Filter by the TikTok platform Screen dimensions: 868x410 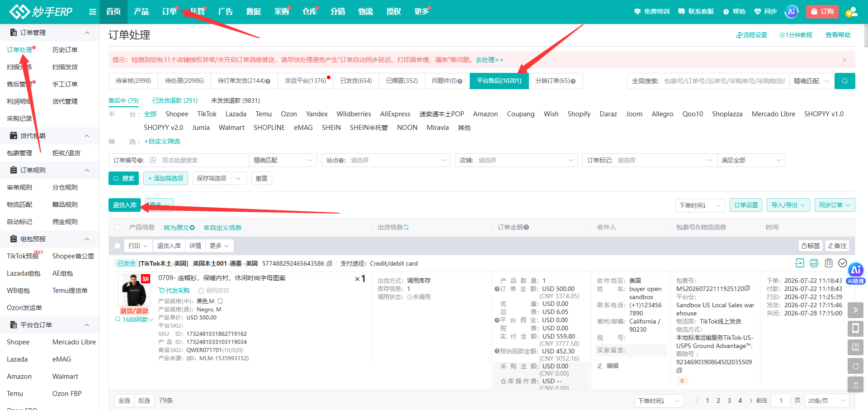[x=207, y=114]
